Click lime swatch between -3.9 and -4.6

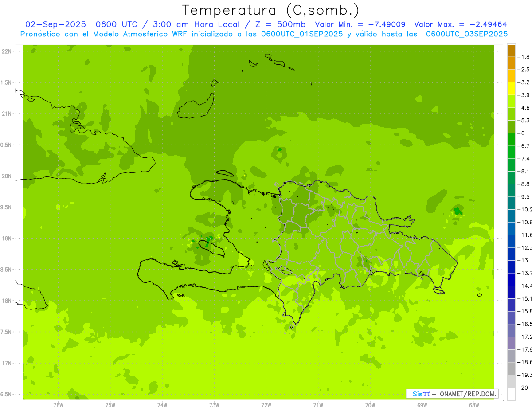[x=511, y=102]
